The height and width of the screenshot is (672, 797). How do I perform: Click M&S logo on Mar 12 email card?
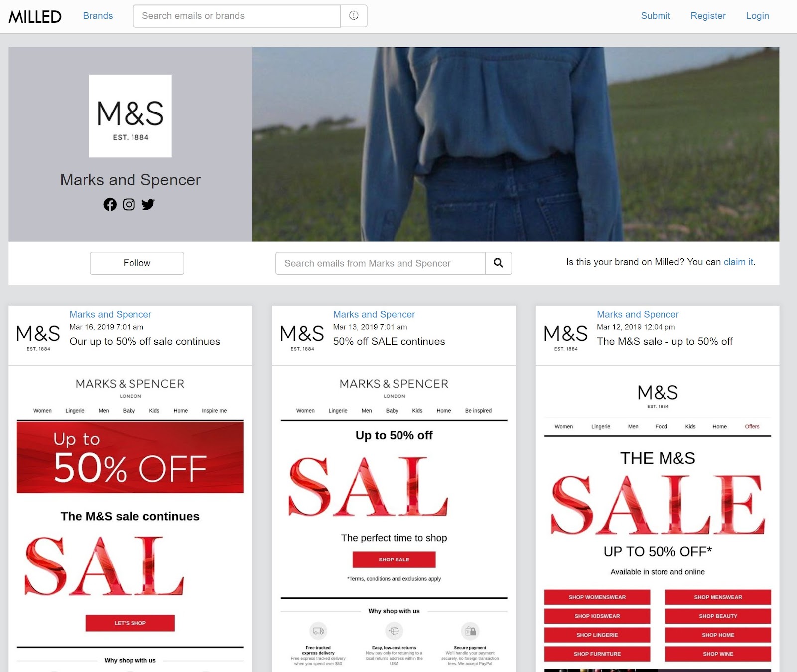pos(566,337)
